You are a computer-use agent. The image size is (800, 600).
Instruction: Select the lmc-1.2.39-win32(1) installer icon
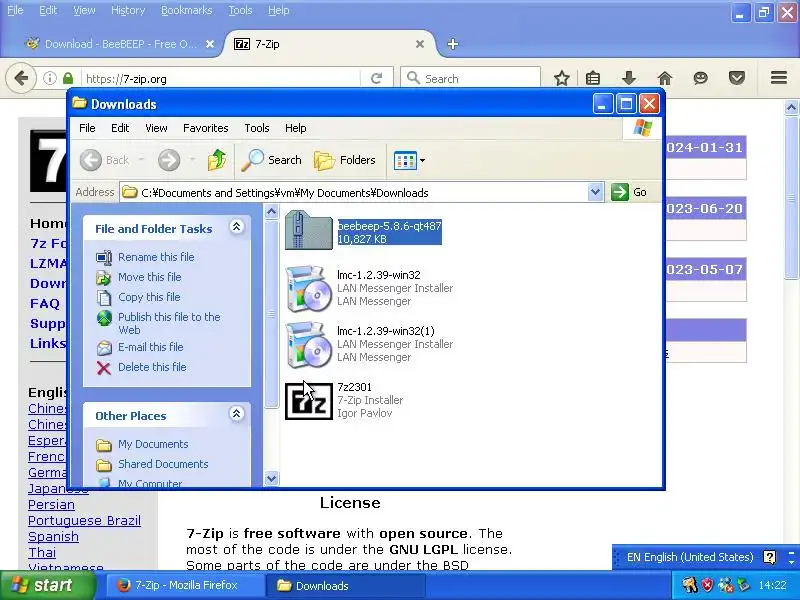(309, 344)
